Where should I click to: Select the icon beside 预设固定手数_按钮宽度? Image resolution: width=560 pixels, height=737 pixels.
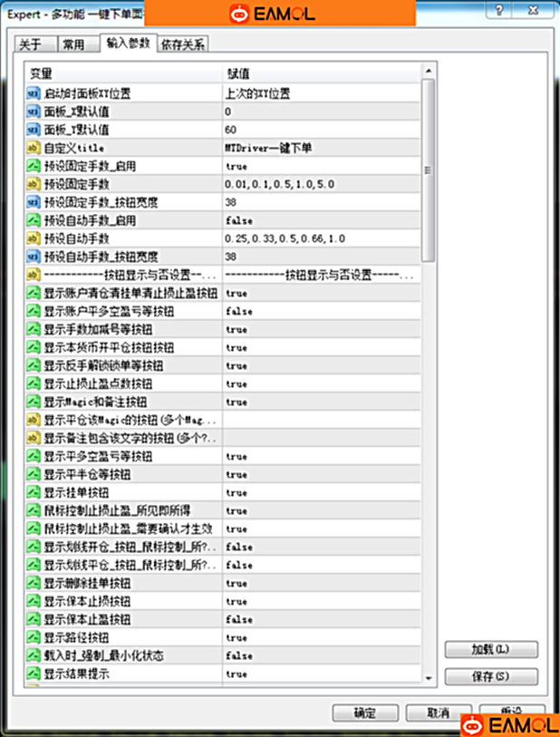[x=34, y=202]
